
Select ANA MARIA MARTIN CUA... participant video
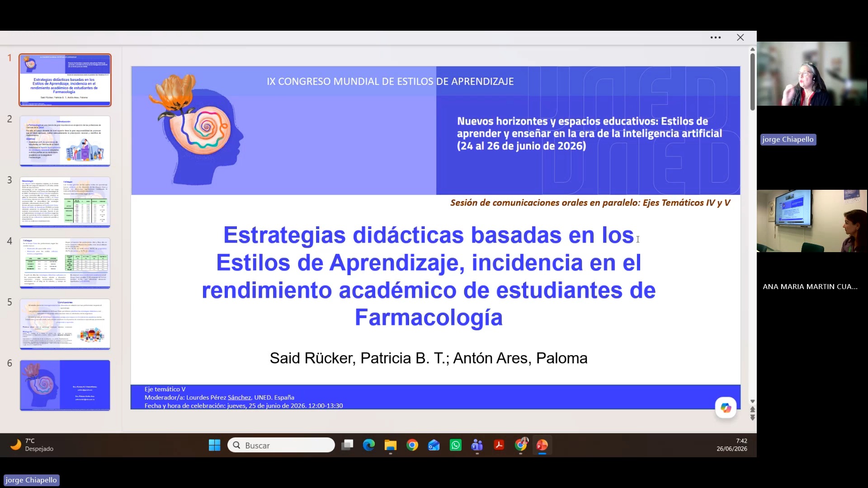(812, 221)
